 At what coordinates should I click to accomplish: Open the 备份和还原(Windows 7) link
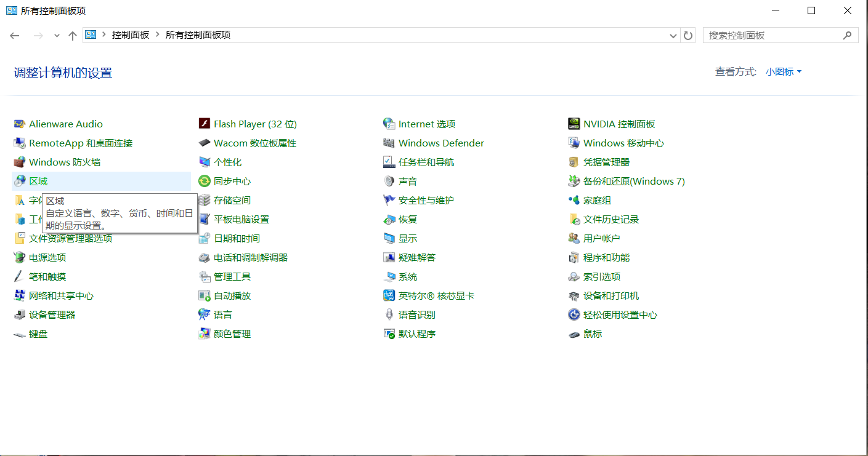click(634, 181)
